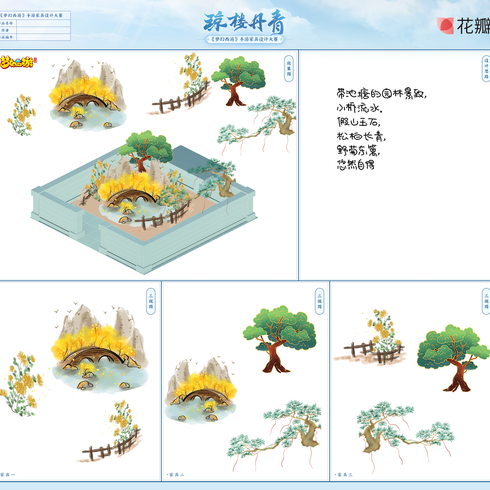Click the 梦幻西游 game logo
This screenshot has height=490, width=490.
coord(18,62)
